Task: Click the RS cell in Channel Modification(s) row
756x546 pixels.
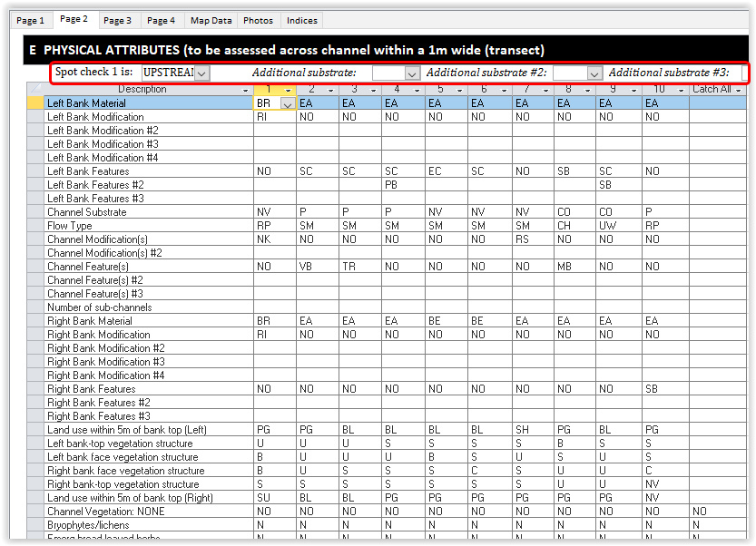Action: [x=533, y=239]
